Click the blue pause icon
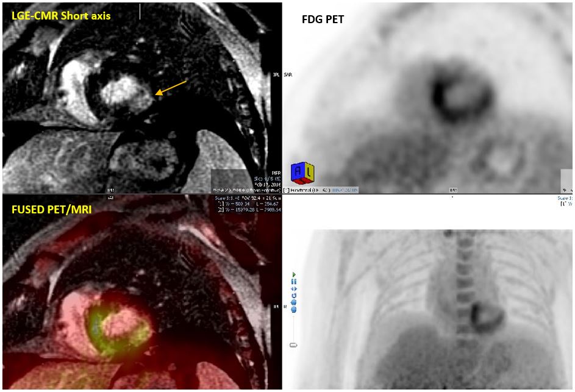 click(x=294, y=282)
